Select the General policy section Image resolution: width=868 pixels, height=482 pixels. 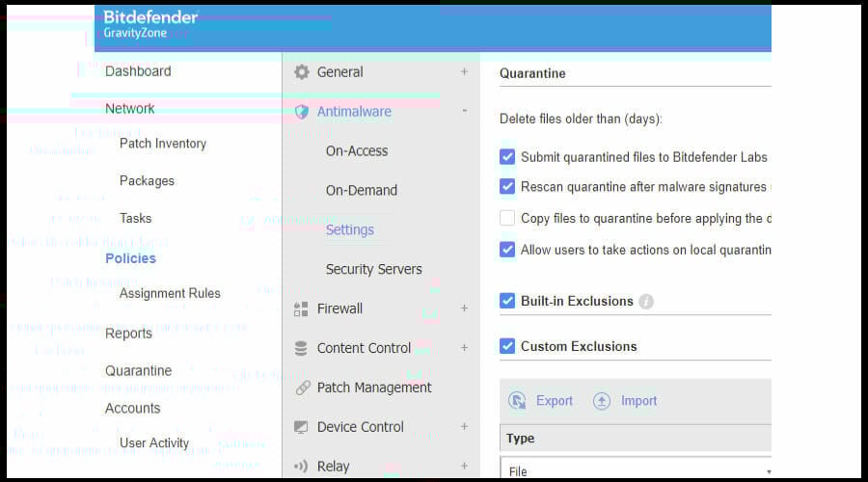[339, 72]
